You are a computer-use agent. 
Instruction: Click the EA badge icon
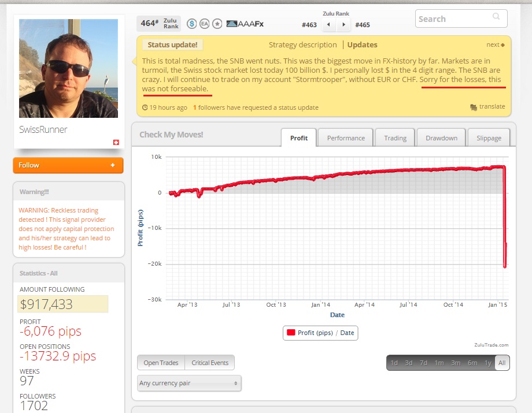(x=204, y=24)
